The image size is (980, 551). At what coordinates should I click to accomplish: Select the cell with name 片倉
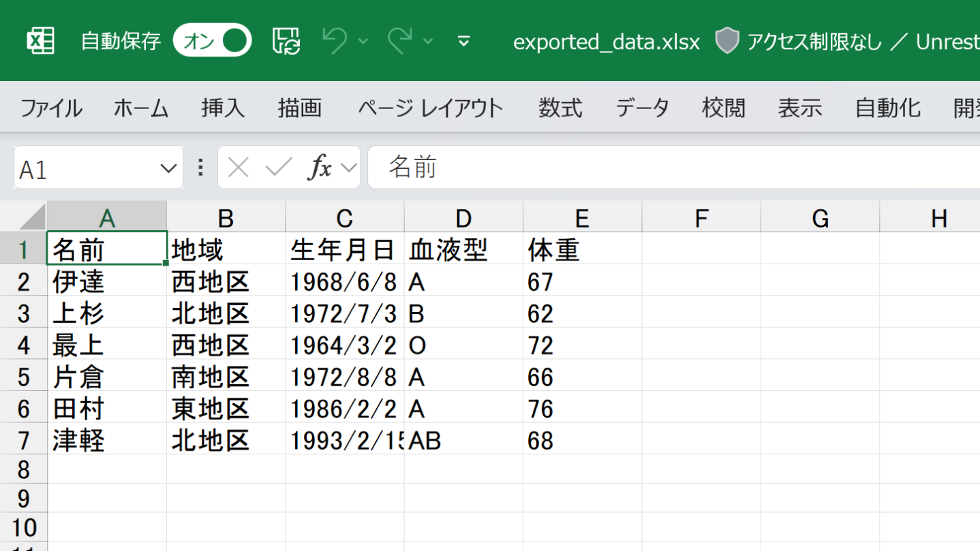pyautogui.click(x=107, y=375)
